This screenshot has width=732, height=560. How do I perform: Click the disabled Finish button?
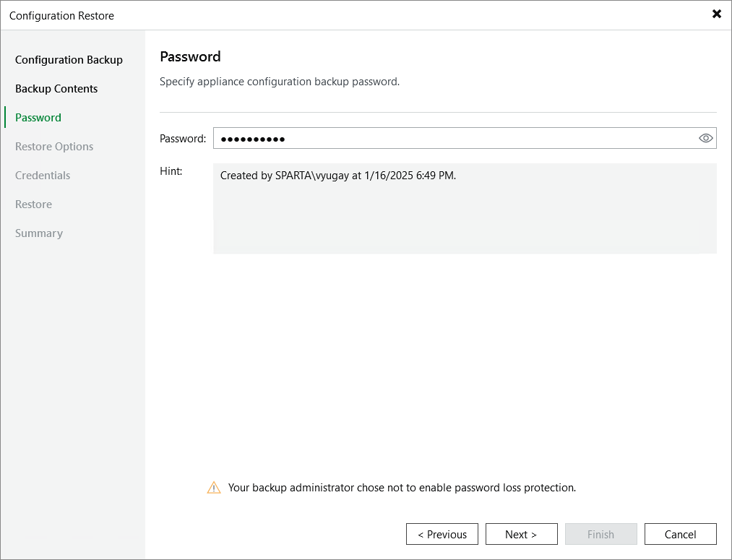600,534
